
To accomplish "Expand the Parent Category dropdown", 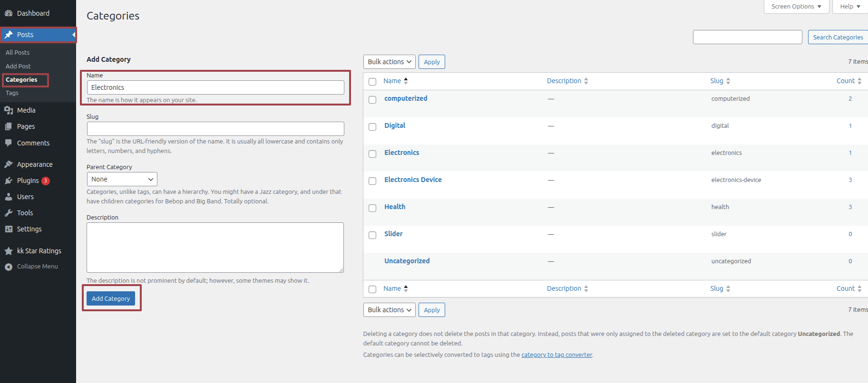I will tap(122, 179).
